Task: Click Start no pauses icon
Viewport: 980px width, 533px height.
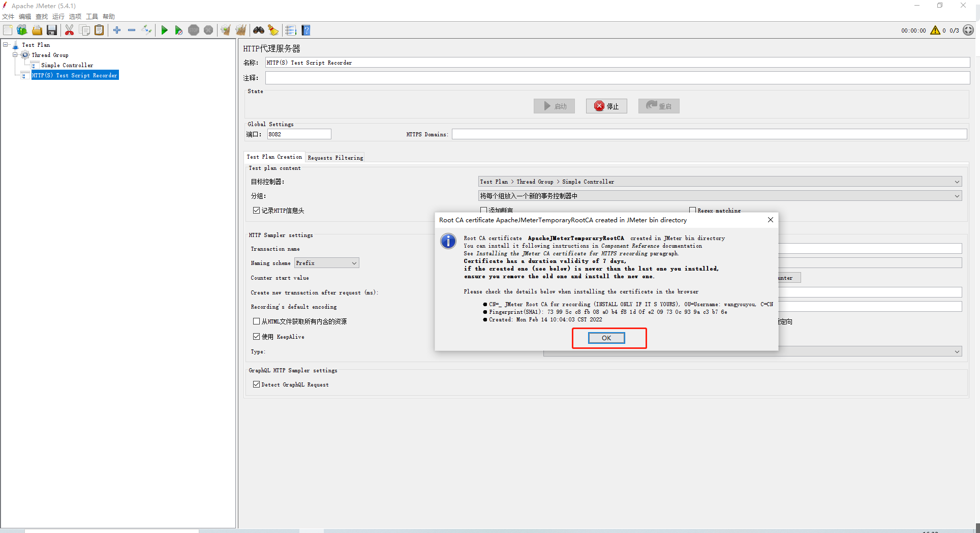Action: coord(178,31)
